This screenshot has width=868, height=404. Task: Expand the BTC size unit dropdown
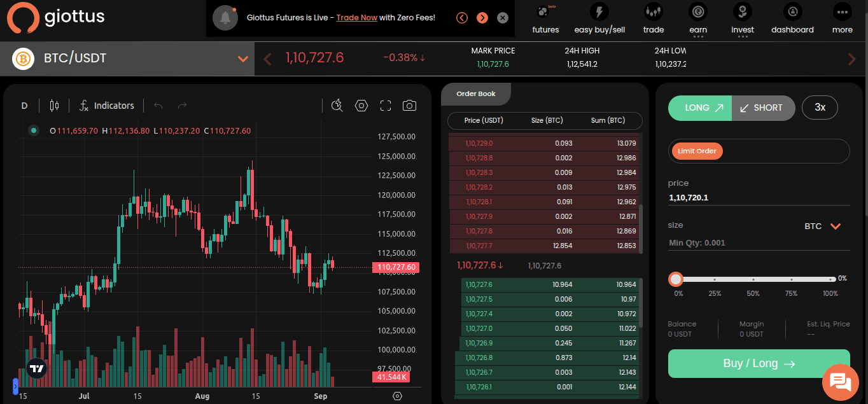836,226
